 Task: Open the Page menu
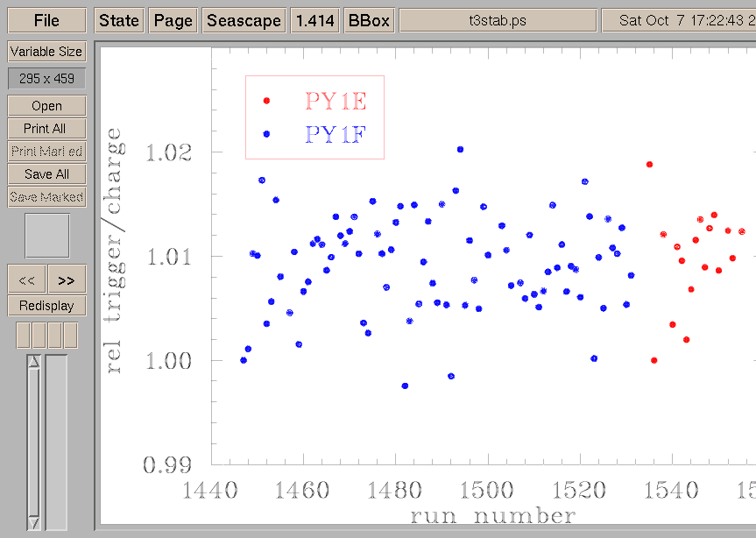173,21
